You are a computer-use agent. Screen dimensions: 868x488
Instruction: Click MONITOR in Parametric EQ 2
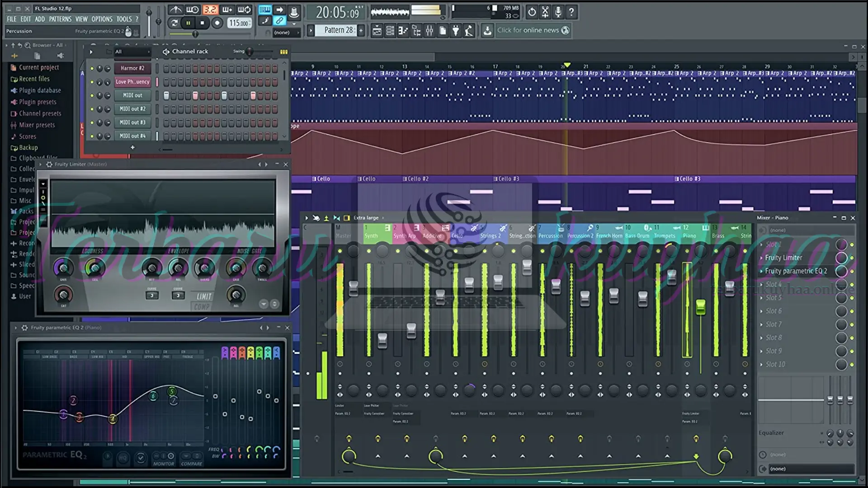pyautogui.click(x=164, y=464)
